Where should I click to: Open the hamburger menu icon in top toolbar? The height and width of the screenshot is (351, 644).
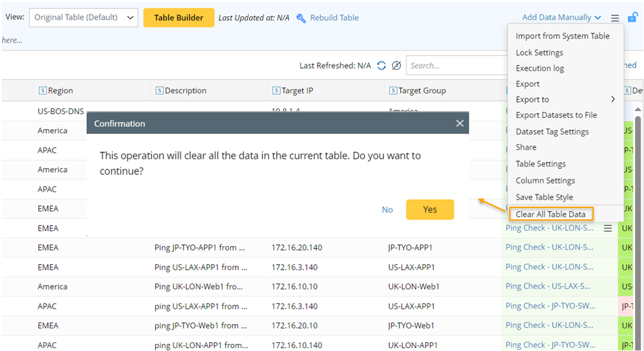(615, 18)
